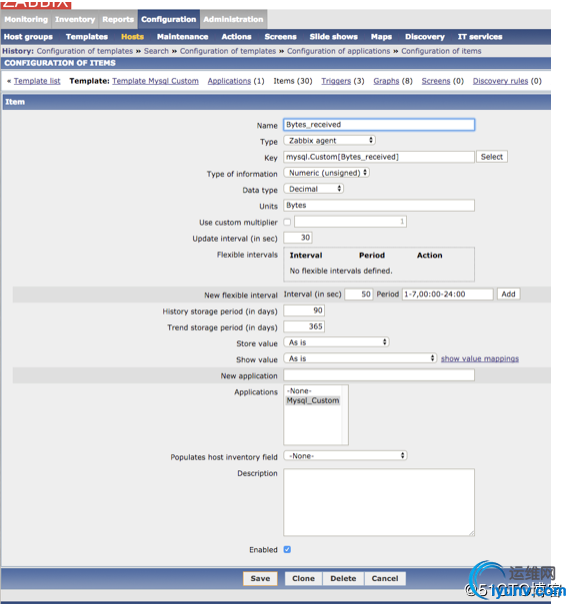Switch to the Reports tab
This screenshot has height=607, width=572.
118,19
